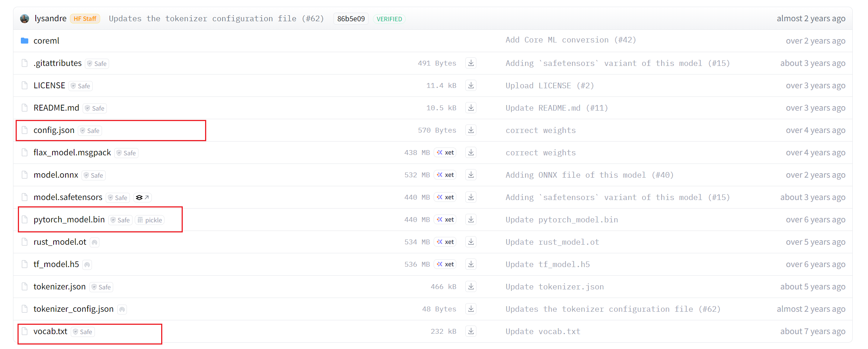The height and width of the screenshot is (349, 868).
Task: Click the xet badge on tf_model.h5
Action: [x=445, y=264]
